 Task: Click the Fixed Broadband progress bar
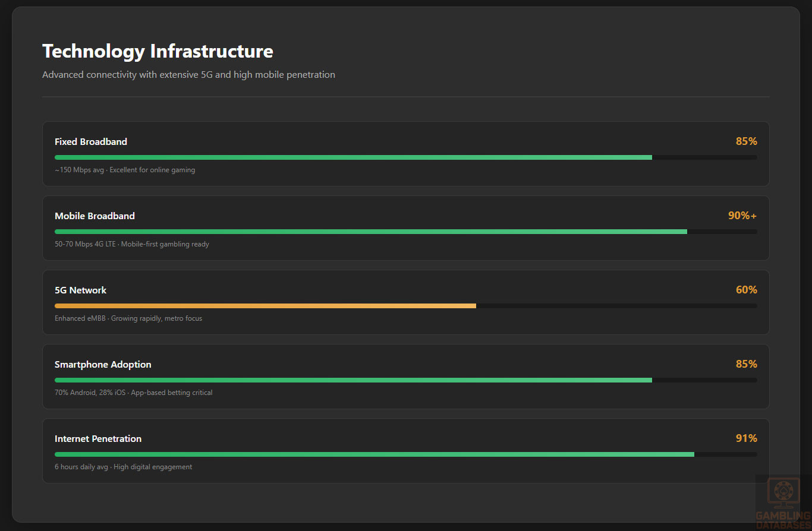(353, 157)
